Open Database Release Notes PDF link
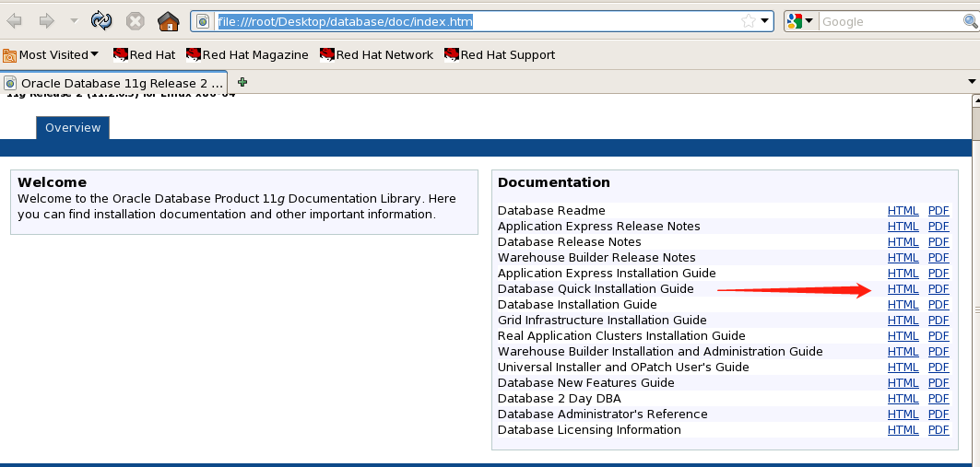This screenshot has height=467, width=980. click(x=939, y=241)
